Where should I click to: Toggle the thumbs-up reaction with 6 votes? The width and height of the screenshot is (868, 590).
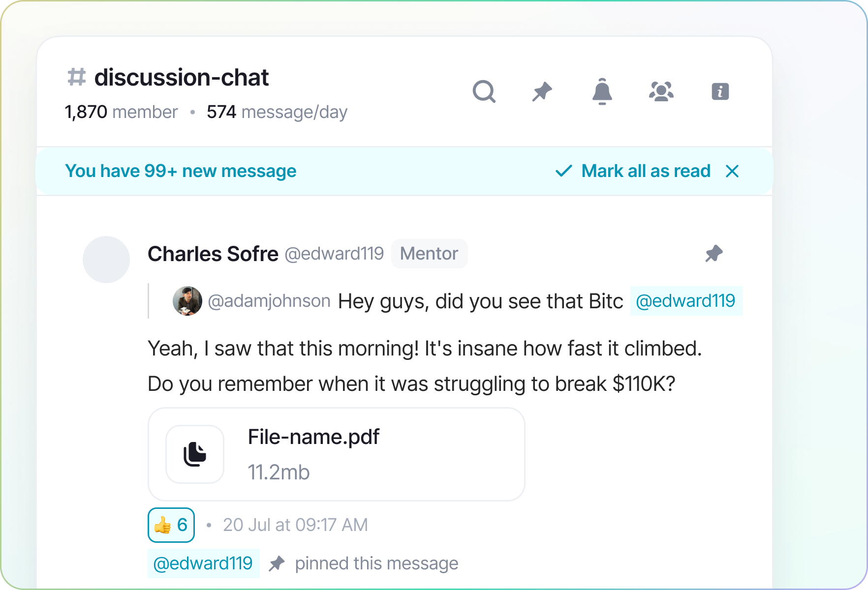(x=171, y=525)
